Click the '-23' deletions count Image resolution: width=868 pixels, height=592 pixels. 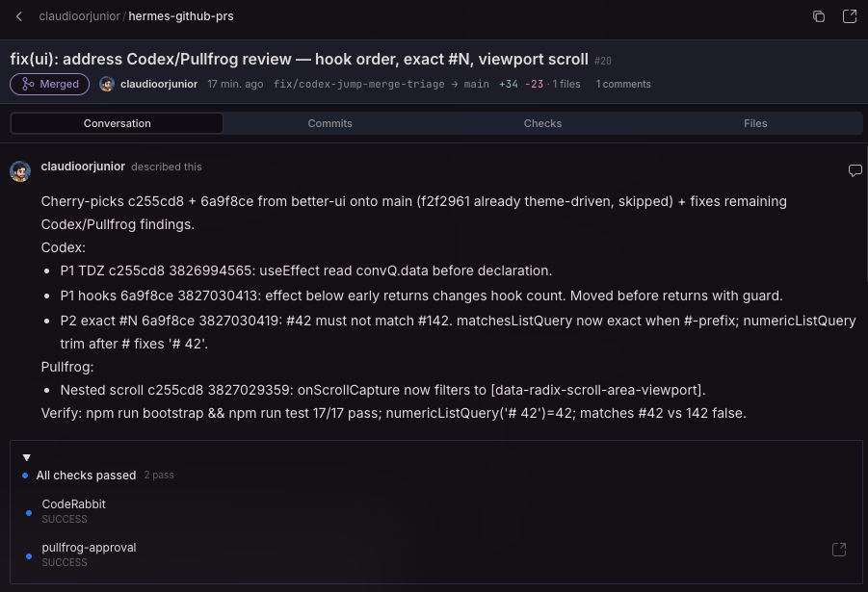[x=534, y=84]
